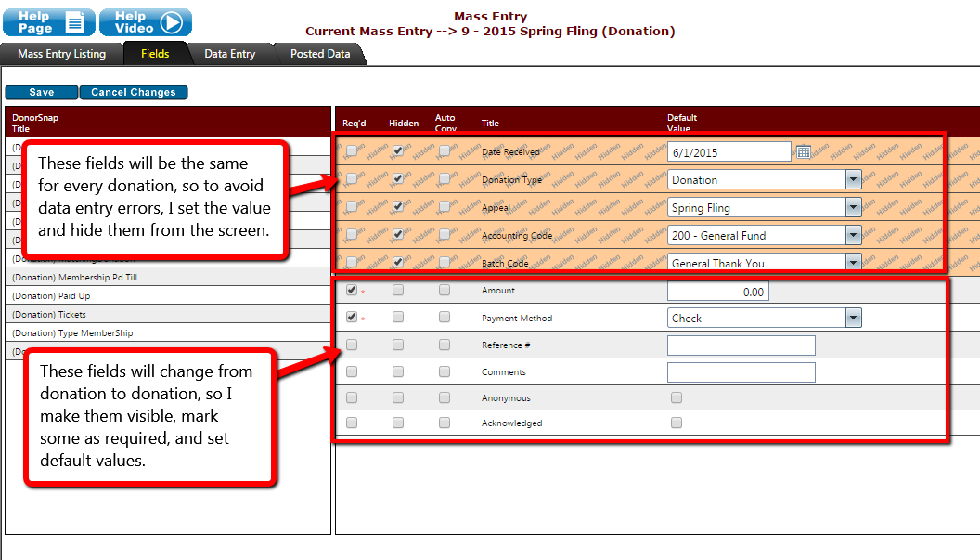The height and width of the screenshot is (560, 980).
Task: Open the Appeal dropdown showing Spring Fling
Action: click(x=853, y=208)
